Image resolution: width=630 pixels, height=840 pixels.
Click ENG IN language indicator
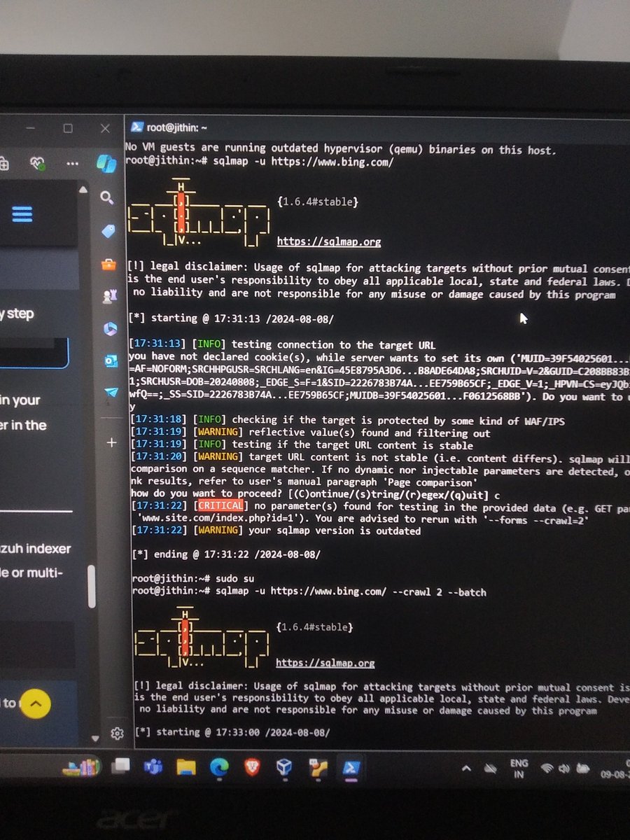click(519, 768)
